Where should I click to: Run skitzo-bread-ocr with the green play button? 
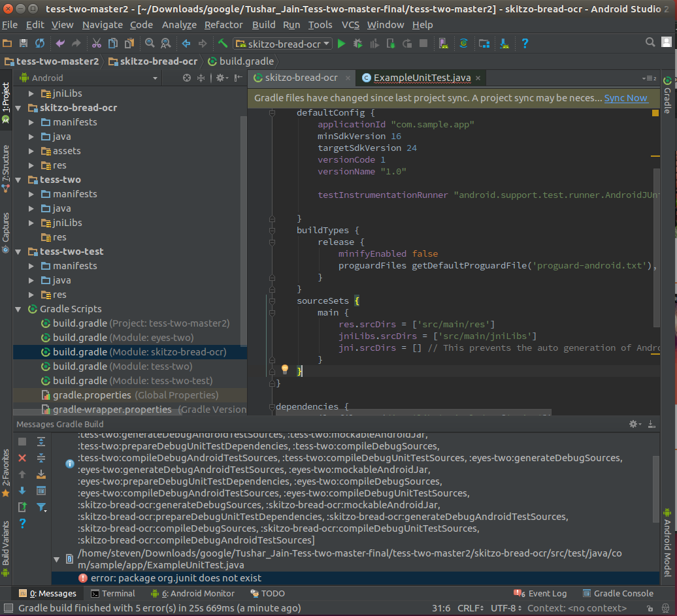(341, 43)
